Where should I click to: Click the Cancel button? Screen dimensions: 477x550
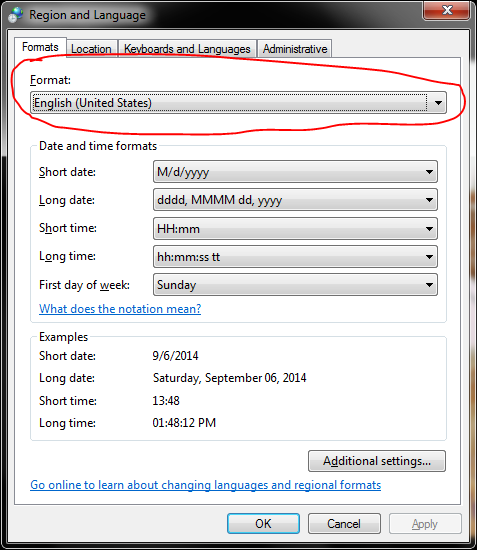coord(344,524)
